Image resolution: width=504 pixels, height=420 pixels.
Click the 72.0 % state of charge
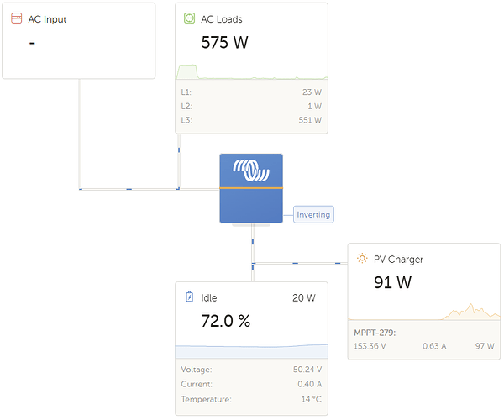[x=226, y=321]
